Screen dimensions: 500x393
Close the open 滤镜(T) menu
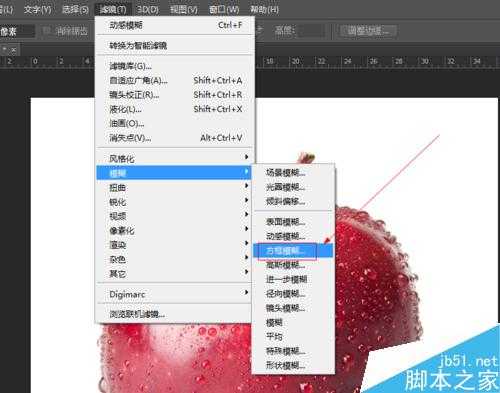pos(113,9)
